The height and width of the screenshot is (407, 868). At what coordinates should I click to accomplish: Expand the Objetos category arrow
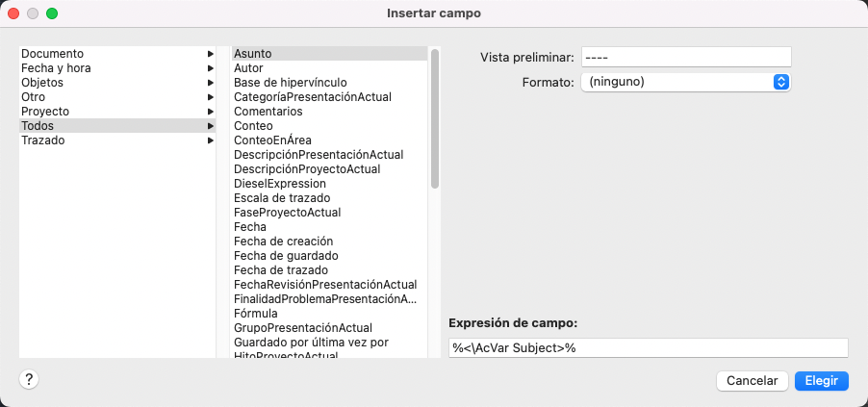pos(210,83)
